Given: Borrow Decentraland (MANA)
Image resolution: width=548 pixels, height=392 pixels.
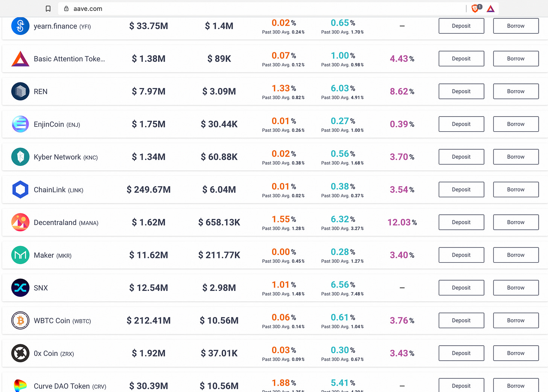Looking at the screenshot, I should (x=516, y=222).
